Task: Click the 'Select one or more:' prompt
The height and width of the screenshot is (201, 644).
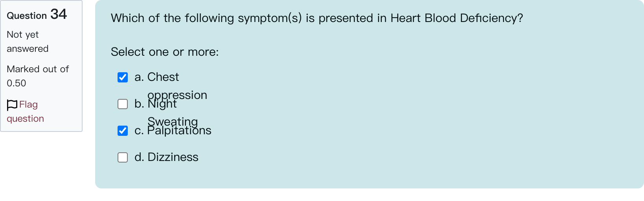Action: click(x=165, y=52)
